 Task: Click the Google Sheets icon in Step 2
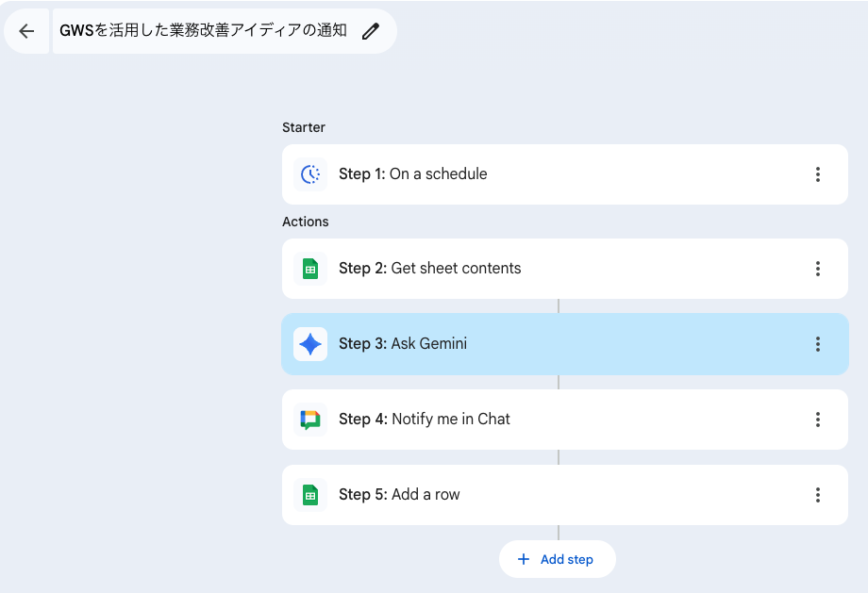tap(310, 269)
